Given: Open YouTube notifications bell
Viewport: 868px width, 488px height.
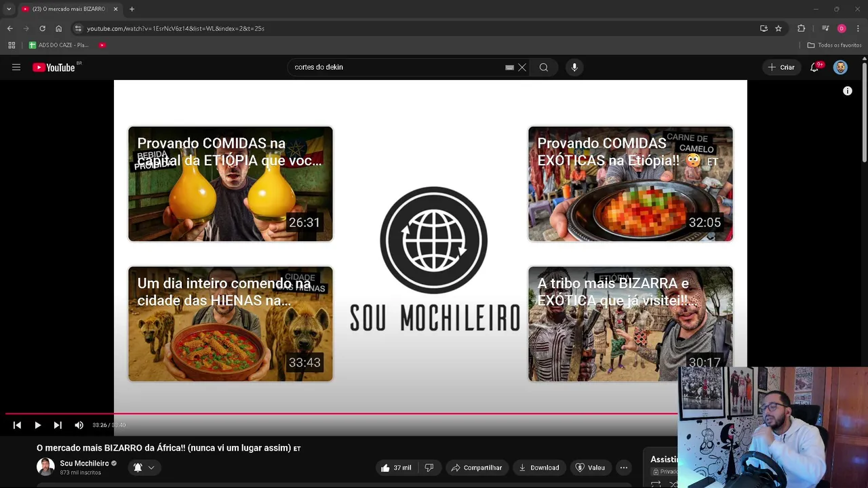Looking at the screenshot, I should point(814,67).
